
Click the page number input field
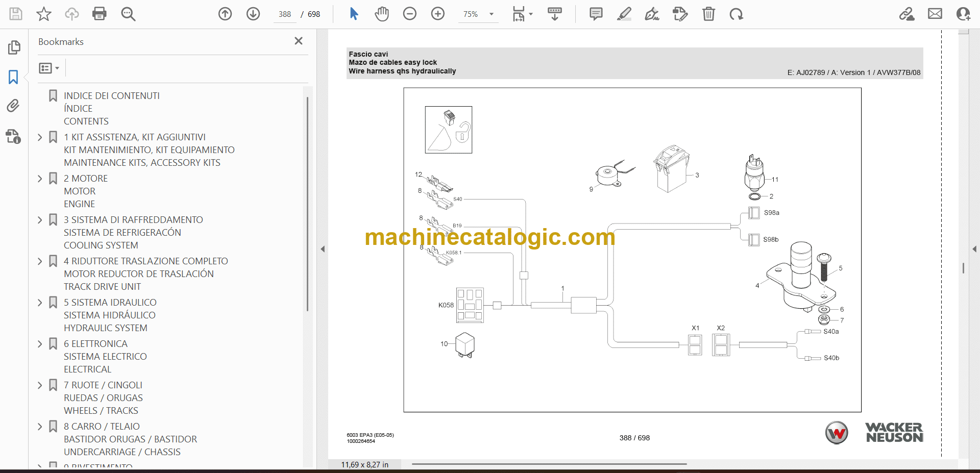click(x=285, y=14)
